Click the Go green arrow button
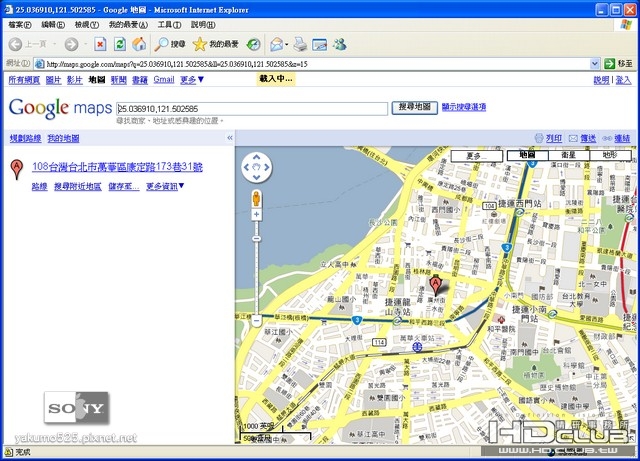 609,63
